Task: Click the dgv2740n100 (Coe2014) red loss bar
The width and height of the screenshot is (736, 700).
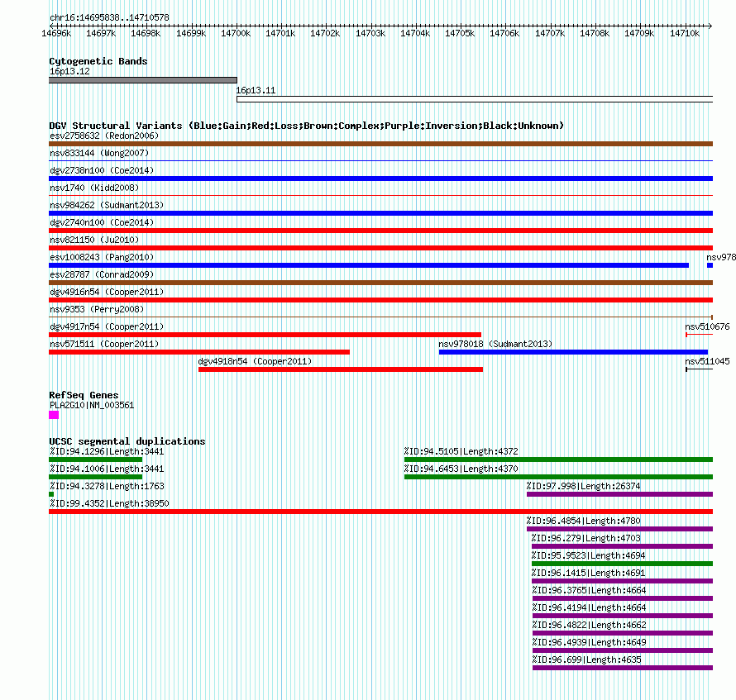Action: click(x=380, y=231)
